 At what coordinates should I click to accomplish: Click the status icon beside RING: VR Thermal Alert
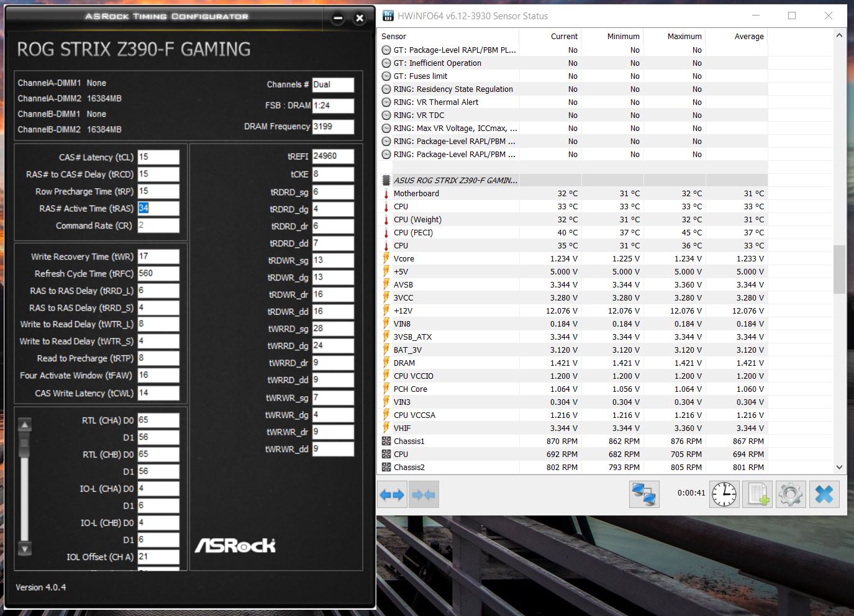pyautogui.click(x=386, y=102)
